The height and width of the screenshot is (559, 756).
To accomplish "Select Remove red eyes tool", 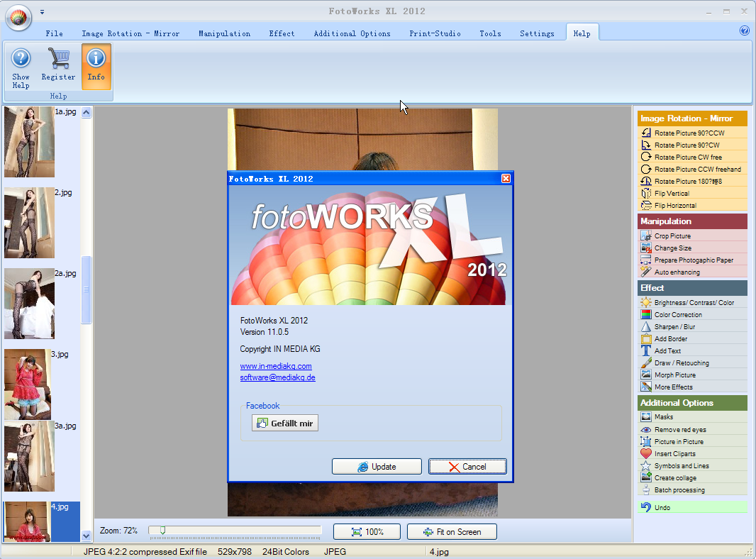I will click(x=692, y=429).
